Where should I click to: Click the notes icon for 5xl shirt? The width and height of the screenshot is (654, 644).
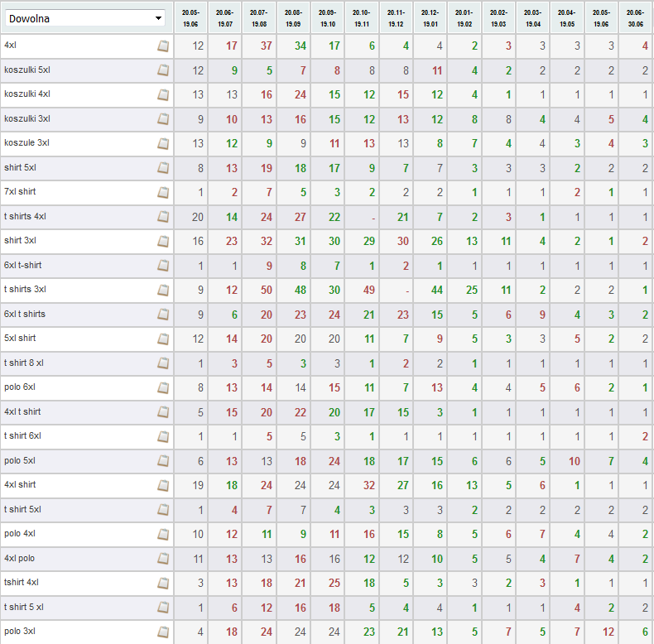[x=163, y=339]
